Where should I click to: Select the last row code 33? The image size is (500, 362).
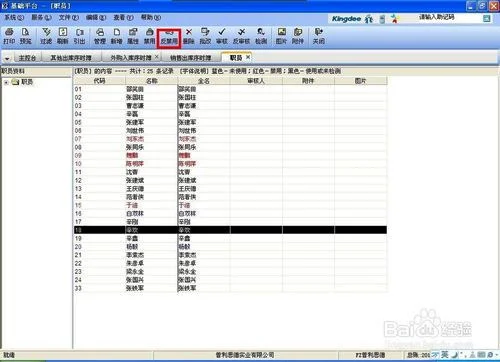pyautogui.click(x=230, y=288)
